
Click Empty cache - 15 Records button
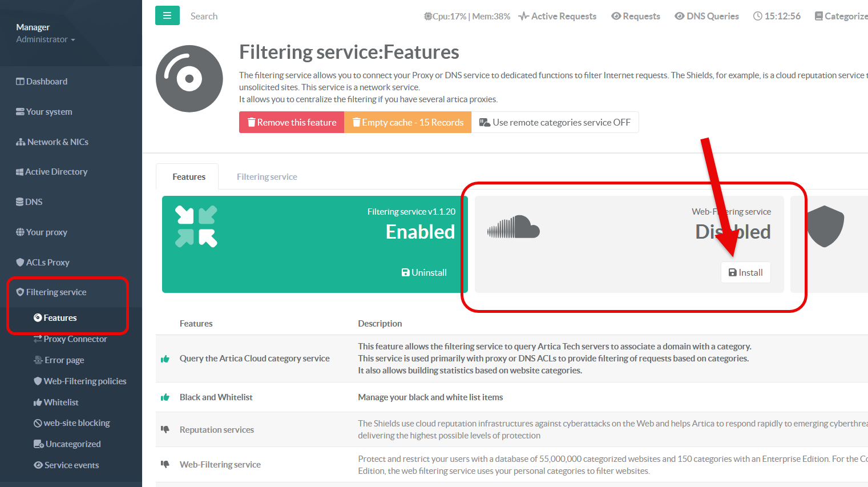[407, 122]
